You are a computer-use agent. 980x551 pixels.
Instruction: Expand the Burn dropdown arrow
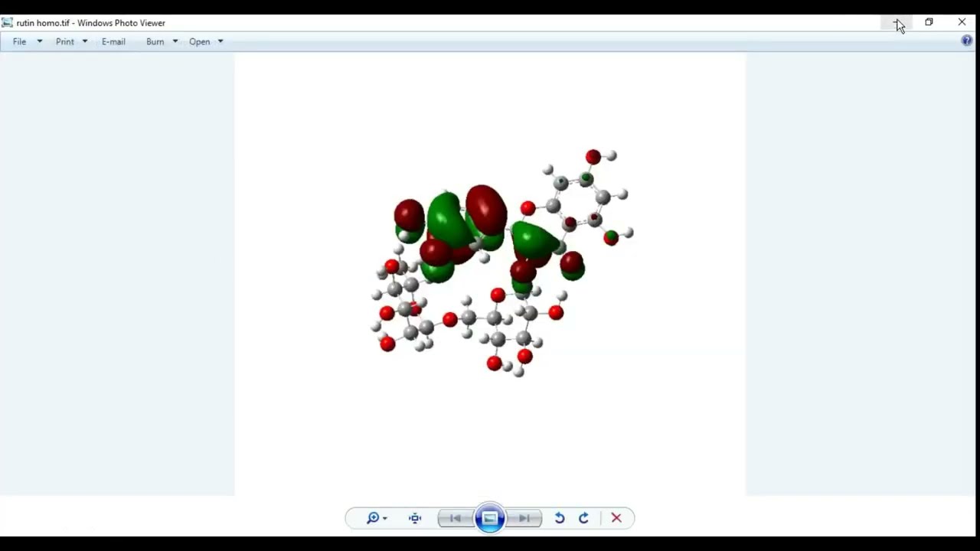175,41
